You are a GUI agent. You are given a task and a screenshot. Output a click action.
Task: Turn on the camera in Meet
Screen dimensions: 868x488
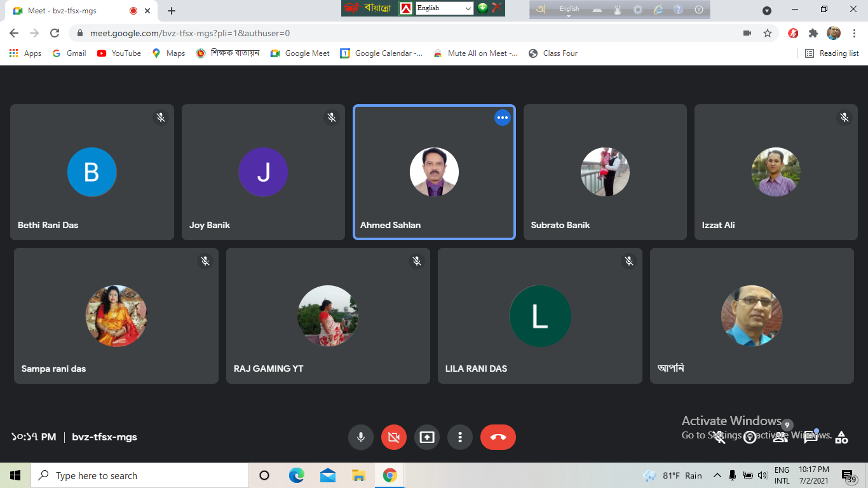[x=394, y=437]
